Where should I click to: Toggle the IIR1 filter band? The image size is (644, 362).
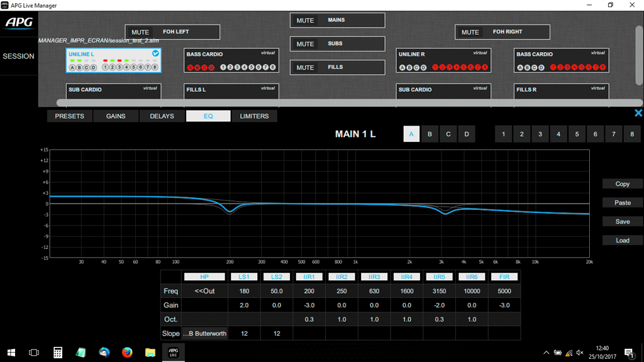309,277
